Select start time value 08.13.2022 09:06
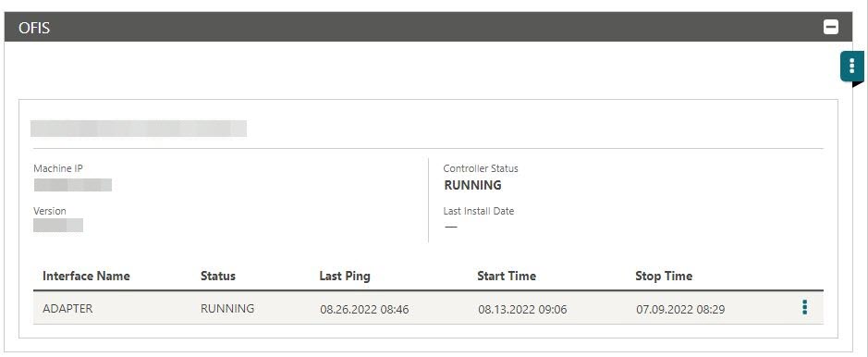Viewport: 868px width, 357px height. tap(522, 310)
